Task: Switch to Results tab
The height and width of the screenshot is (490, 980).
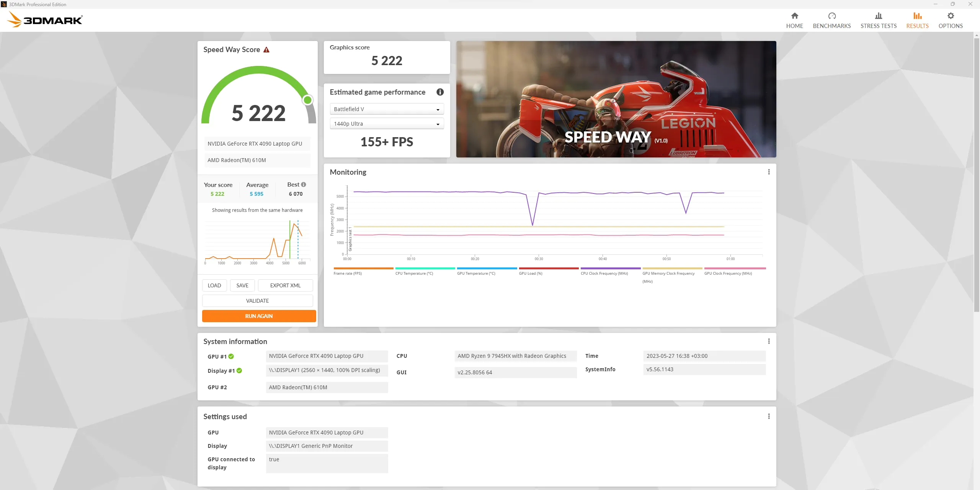Action: tap(917, 20)
